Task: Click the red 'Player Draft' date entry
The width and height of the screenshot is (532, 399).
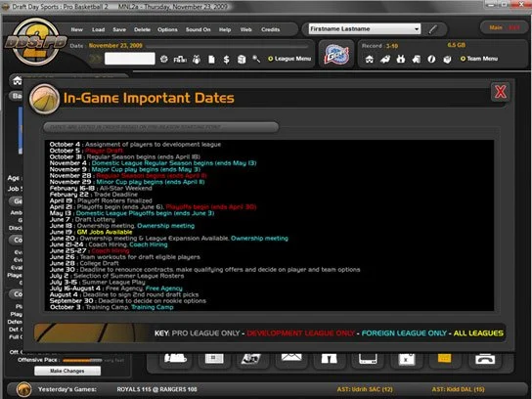Action: pyautogui.click(x=104, y=151)
